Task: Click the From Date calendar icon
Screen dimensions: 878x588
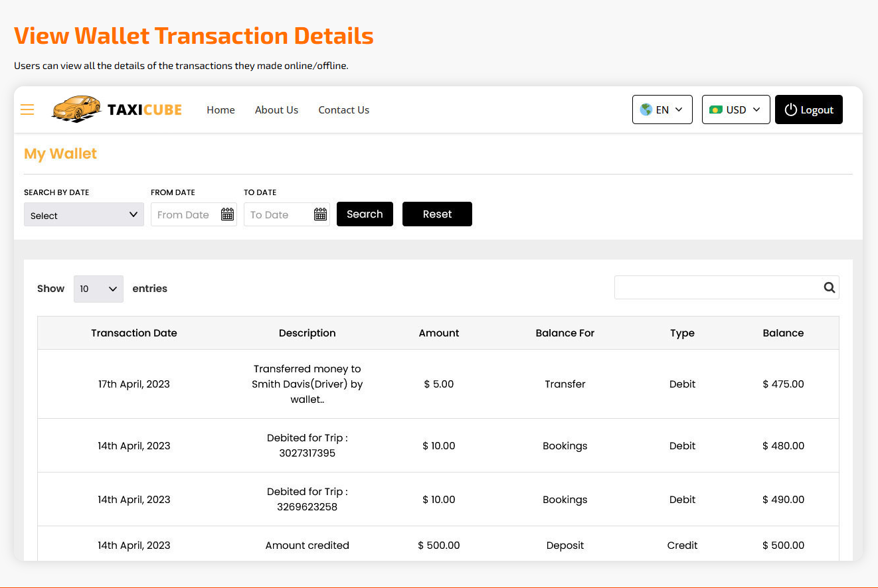Action: (227, 214)
